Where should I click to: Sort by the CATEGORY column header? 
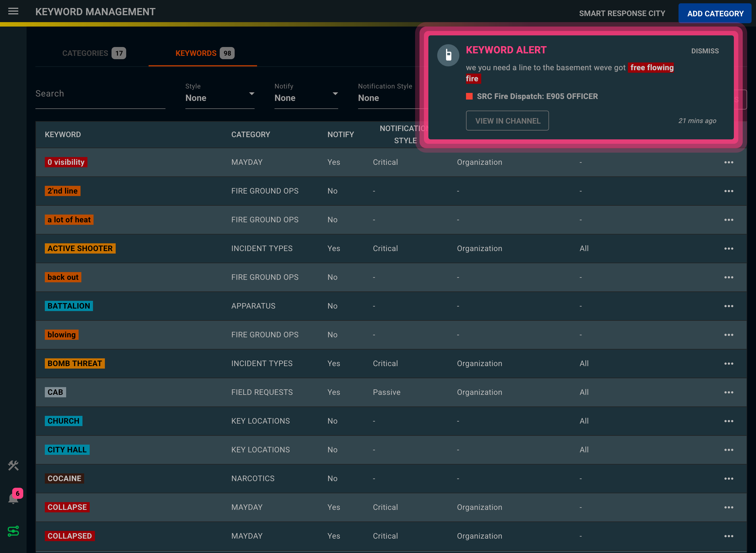pyautogui.click(x=250, y=135)
